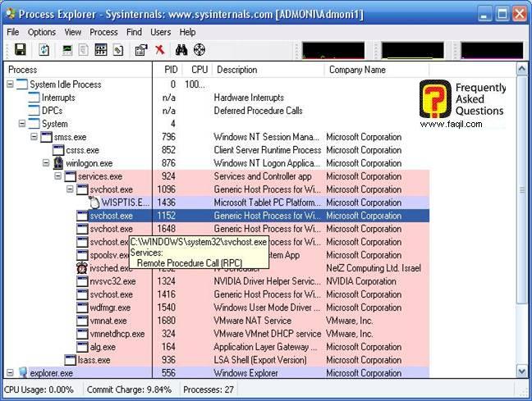This screenshot has width=532, height=401.
Task: Show lower pane toolbar icon
Action: (101, 50)
